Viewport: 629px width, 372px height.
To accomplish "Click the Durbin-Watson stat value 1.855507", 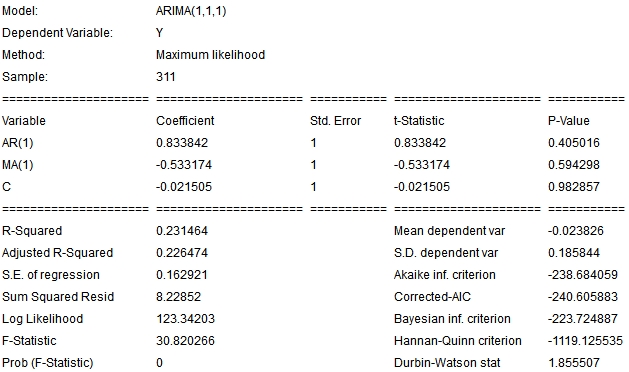I will pos(574,363).
